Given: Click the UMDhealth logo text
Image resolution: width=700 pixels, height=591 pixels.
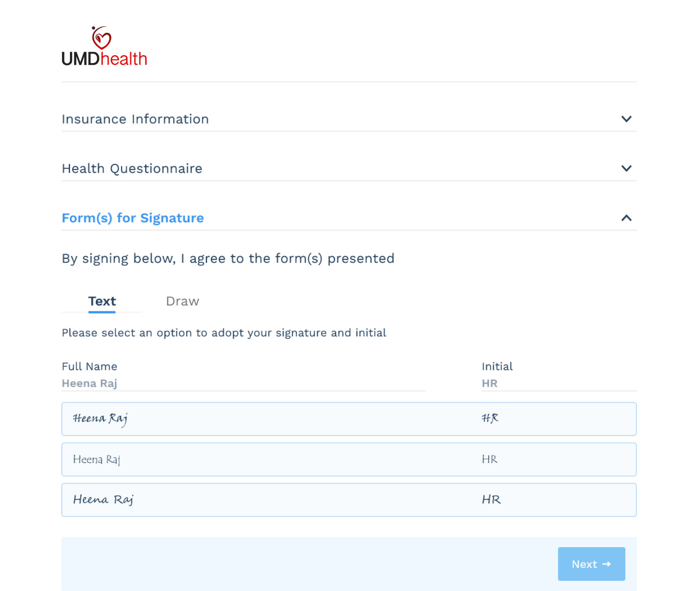Looking at the screenshot, I should click(104, 59).
